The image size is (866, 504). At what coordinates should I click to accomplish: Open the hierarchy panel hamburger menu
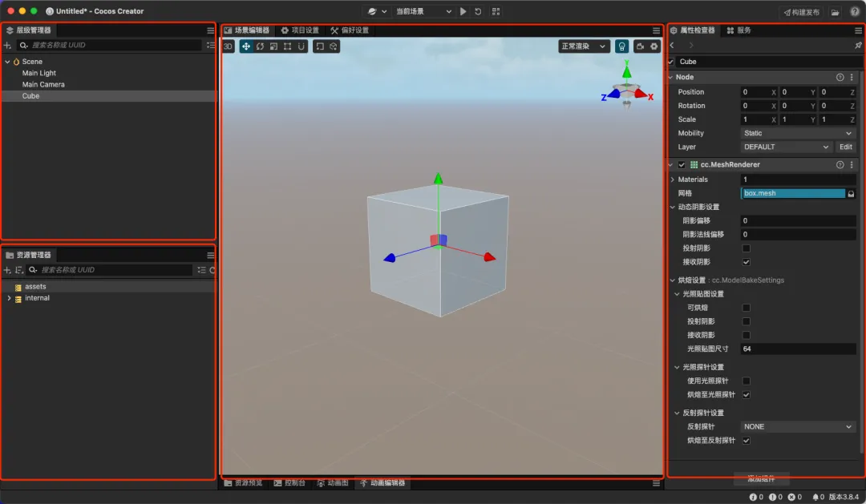[x=210, y=30]
